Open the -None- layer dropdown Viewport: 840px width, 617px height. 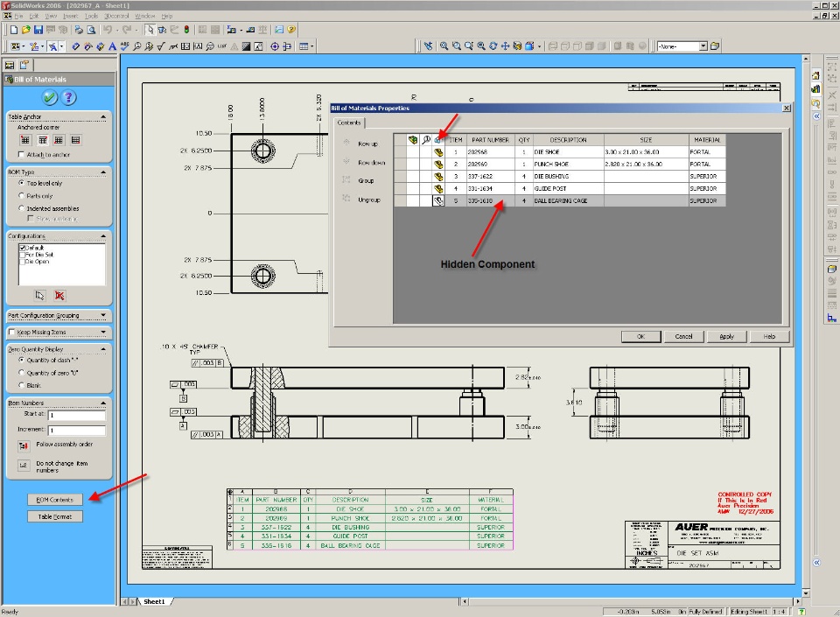tap(703, 46)
